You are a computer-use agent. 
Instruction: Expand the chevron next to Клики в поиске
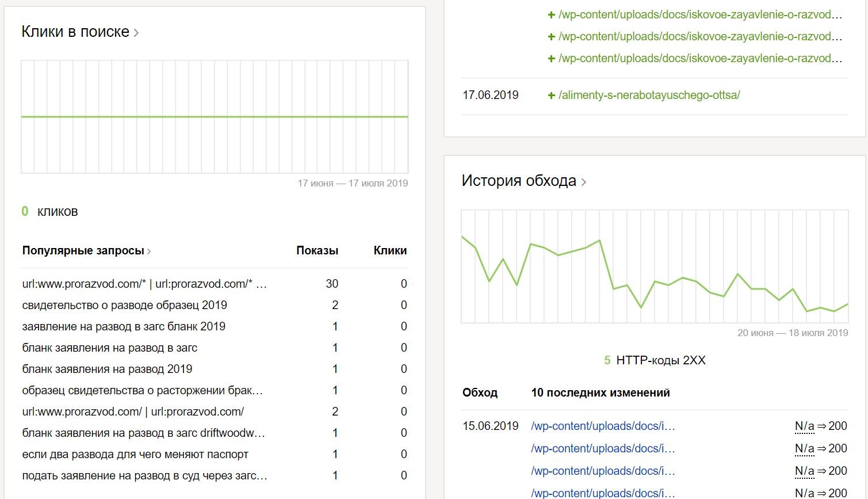(136, 33)
